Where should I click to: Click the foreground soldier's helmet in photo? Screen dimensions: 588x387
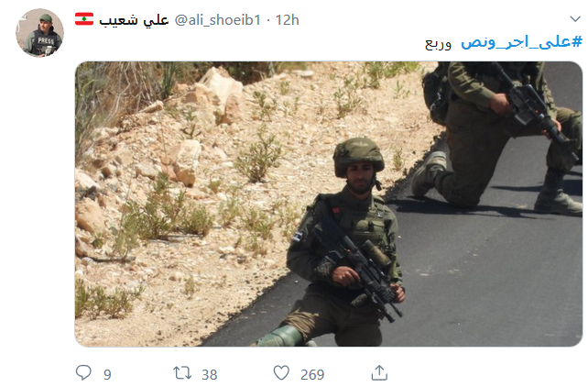click(358, 156)
